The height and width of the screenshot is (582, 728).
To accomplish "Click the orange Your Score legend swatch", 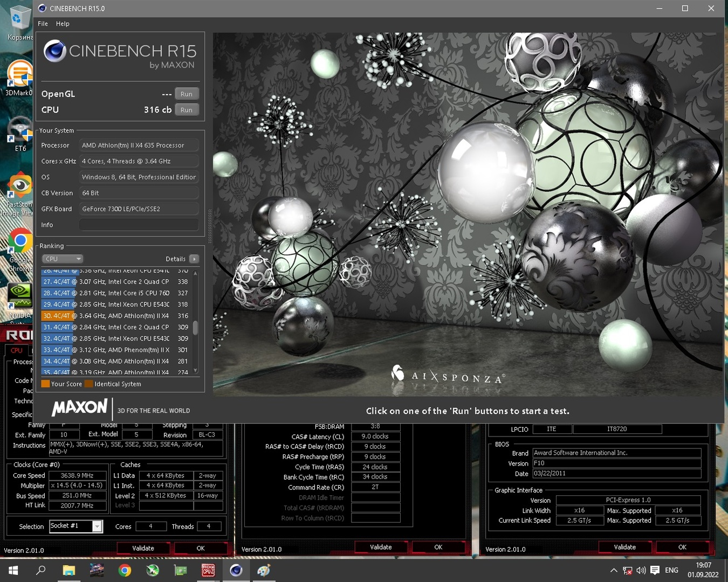I will point(46,384).
